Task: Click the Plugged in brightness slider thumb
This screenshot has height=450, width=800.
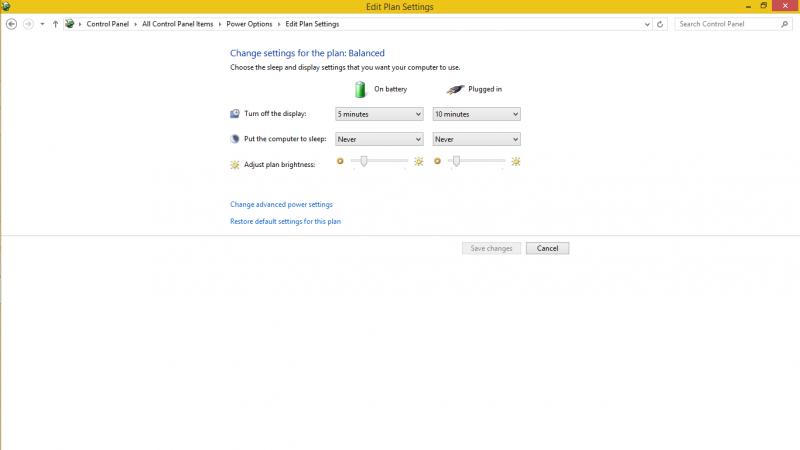Action: [x=457, y=161]
